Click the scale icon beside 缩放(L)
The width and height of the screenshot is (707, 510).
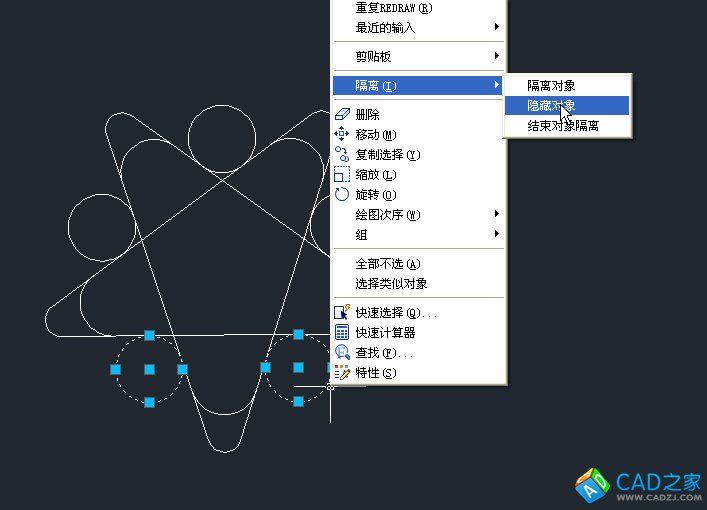click(342, 175)
